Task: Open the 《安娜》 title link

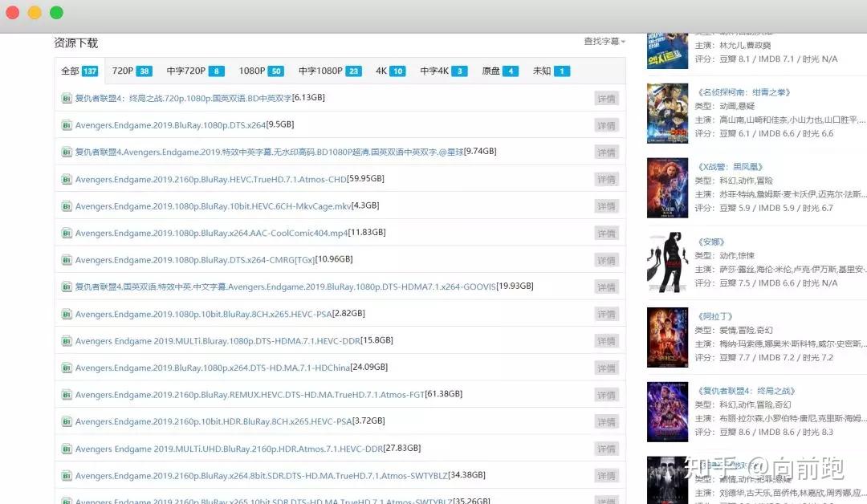Action: click(711, 242)
